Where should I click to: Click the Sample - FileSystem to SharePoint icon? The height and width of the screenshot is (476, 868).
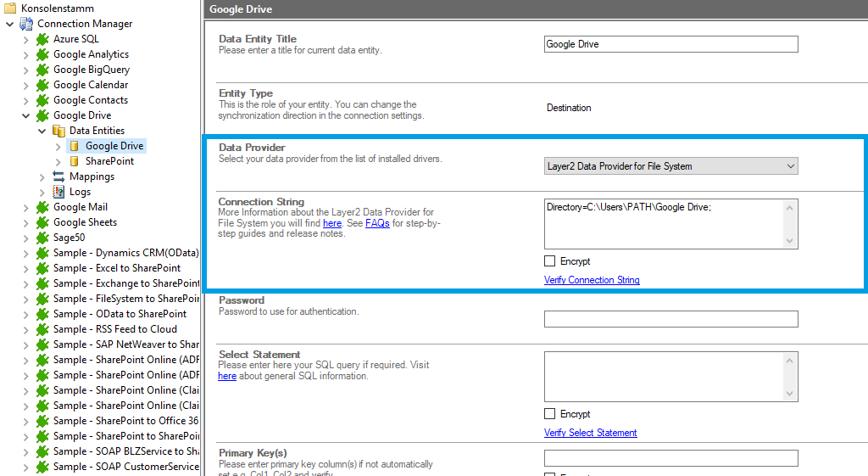(42, 299)
